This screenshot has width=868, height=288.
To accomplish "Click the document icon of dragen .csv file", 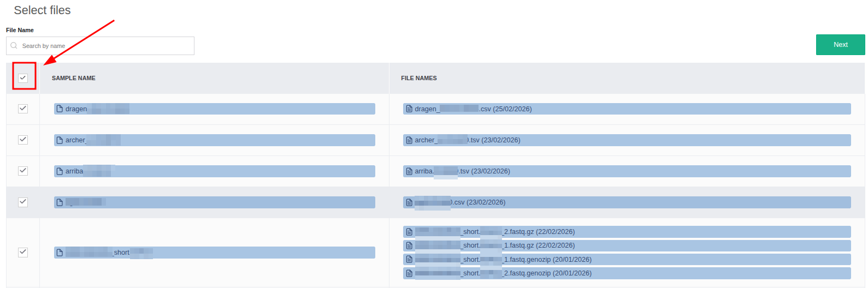I will coord(409,109).
